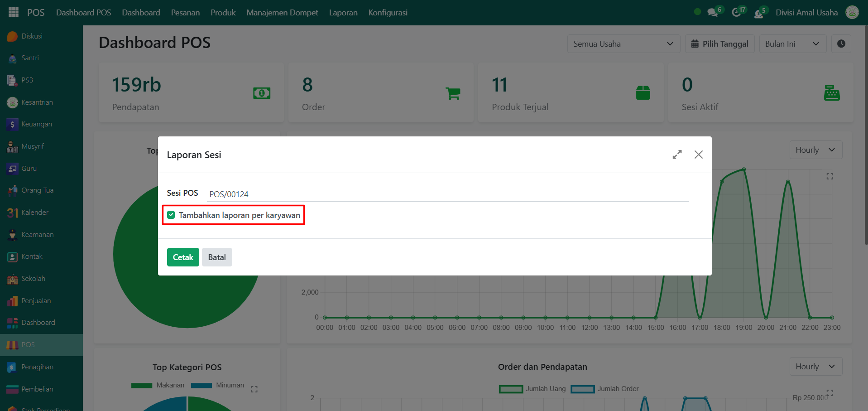Viewport: 868px width, 411px height.
Task: Open Kalender from the sidebar
Action: tap(35, 213)
